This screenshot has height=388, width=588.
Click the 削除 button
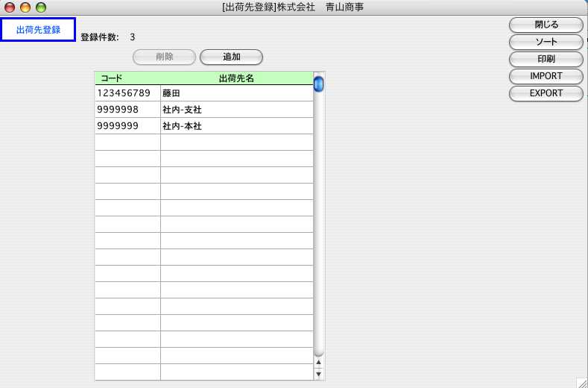164,57
